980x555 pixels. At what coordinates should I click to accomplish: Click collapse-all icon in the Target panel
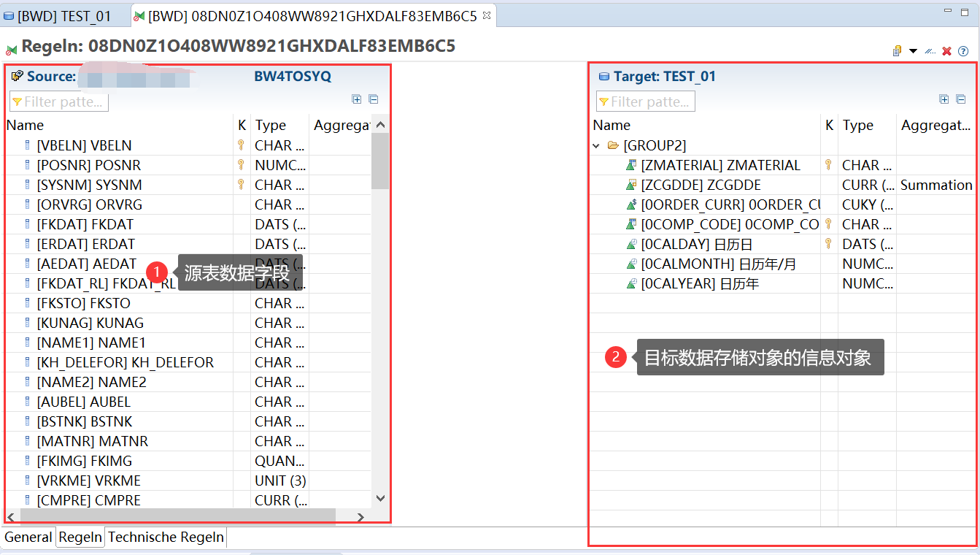[961, 99]
